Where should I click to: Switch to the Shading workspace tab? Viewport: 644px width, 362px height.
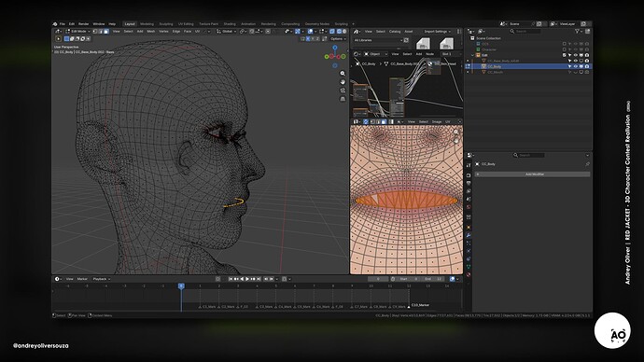pyautogui.click(x=230, y=24)
